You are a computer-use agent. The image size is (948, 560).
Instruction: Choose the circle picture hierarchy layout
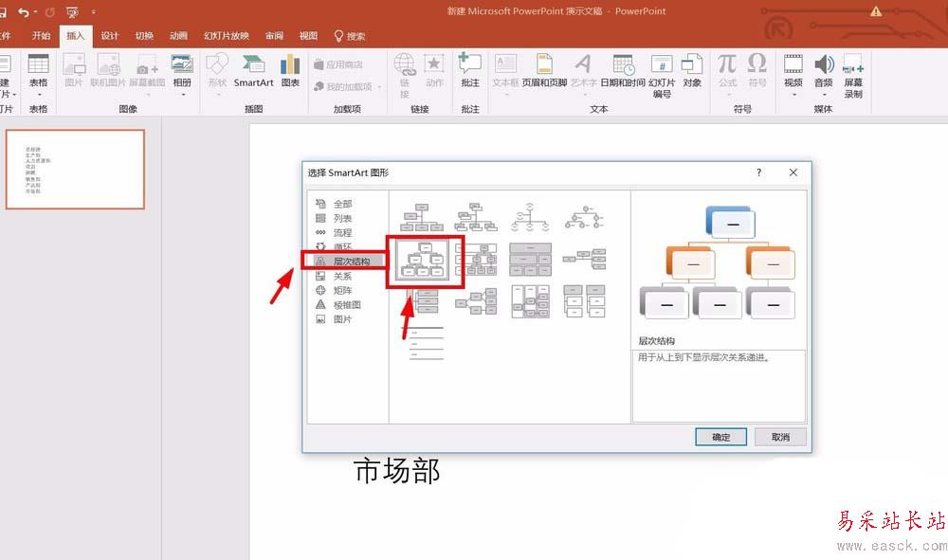tap(585, 218)
